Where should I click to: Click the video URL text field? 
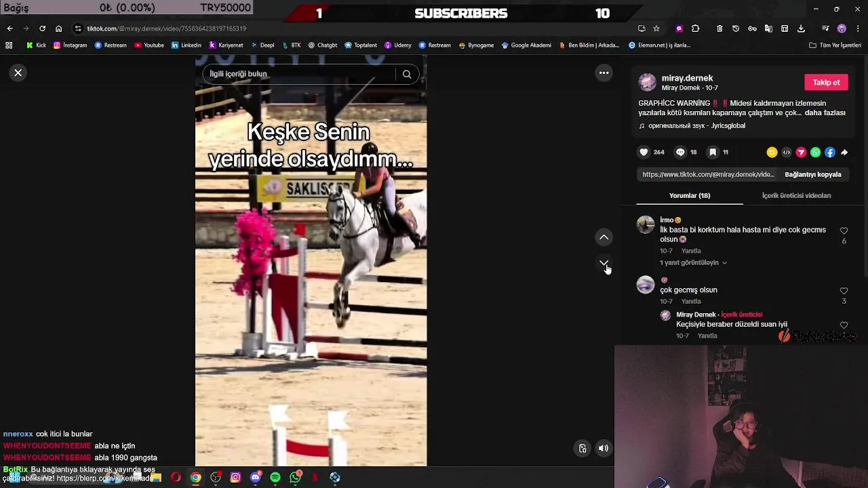point(708,174)
